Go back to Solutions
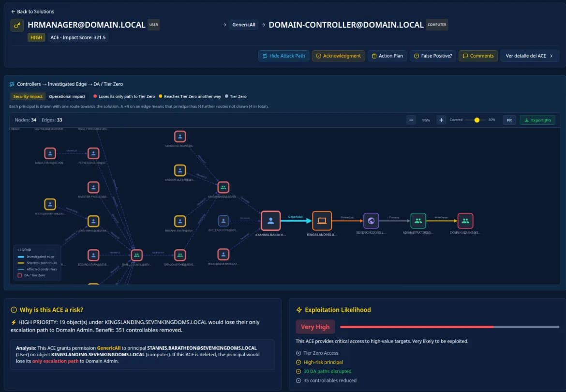Image resolution: width=566 pixels, height=392 pixels. tap(32, 12)
